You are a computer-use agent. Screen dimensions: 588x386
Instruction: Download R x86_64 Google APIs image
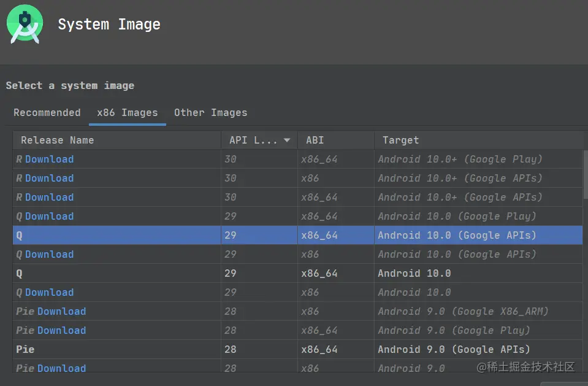click(x=49, y=198)
